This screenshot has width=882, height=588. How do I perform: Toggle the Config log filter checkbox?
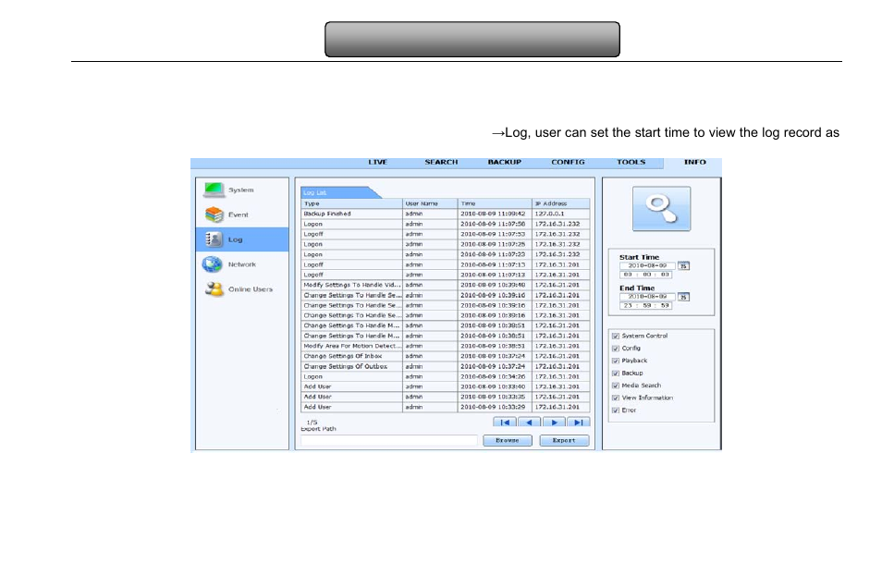pos(616,349)
